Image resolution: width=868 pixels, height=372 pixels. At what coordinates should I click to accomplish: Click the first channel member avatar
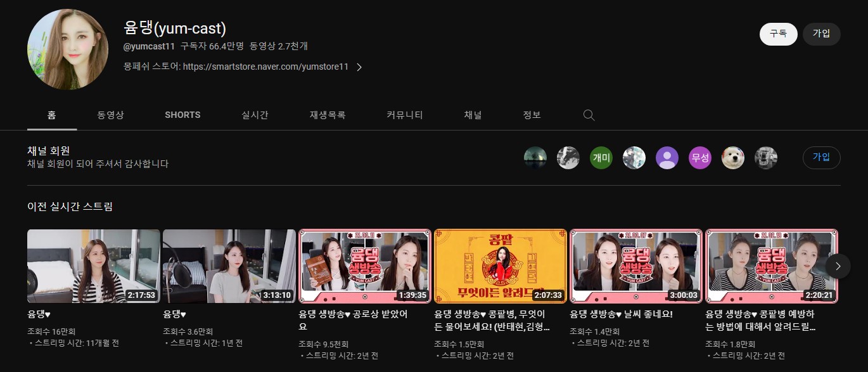(x=535, y=158)
